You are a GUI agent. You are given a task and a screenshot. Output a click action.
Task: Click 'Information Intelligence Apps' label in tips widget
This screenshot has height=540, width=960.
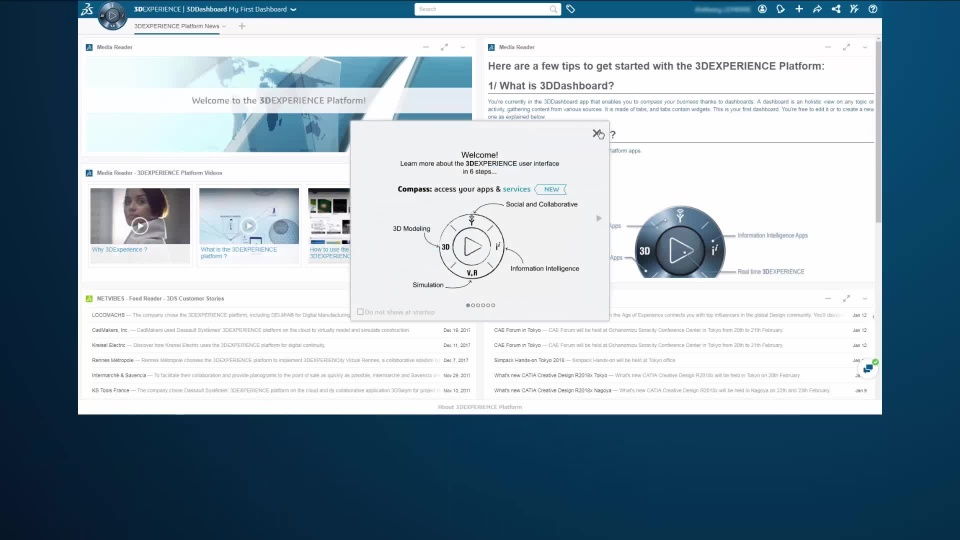[773, 236]
